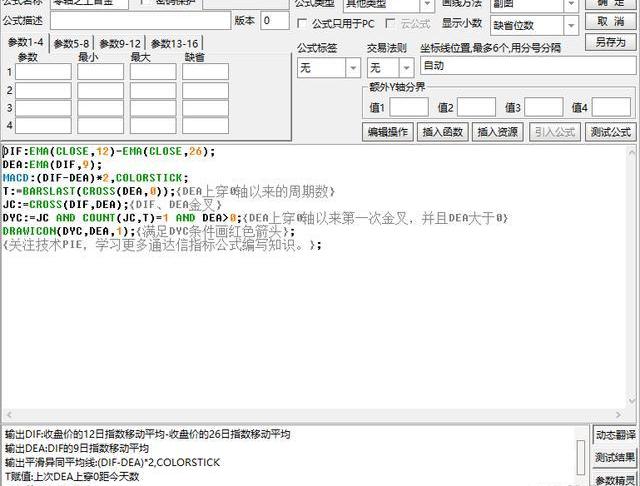Switch to the 参数5-8 tab
Image resolution: width=640 pixels, height=486 pixels.
click(73, 43)
